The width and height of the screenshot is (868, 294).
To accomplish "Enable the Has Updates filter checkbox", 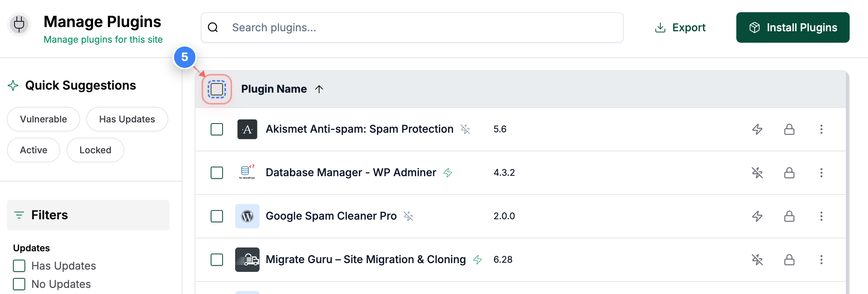I will 19,266.
